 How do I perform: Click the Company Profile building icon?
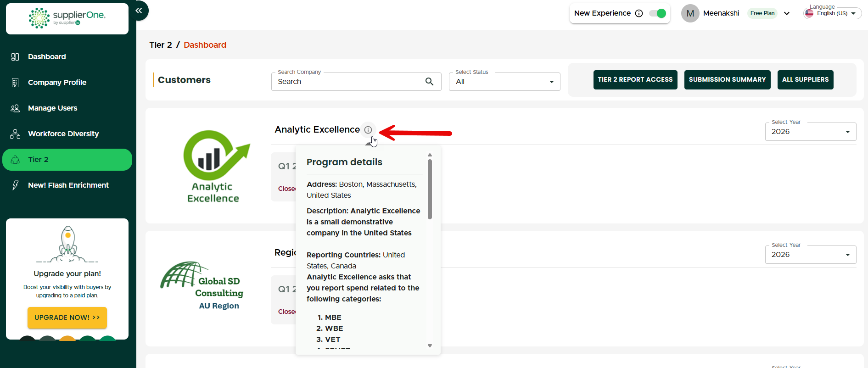(x=15, y=83)
